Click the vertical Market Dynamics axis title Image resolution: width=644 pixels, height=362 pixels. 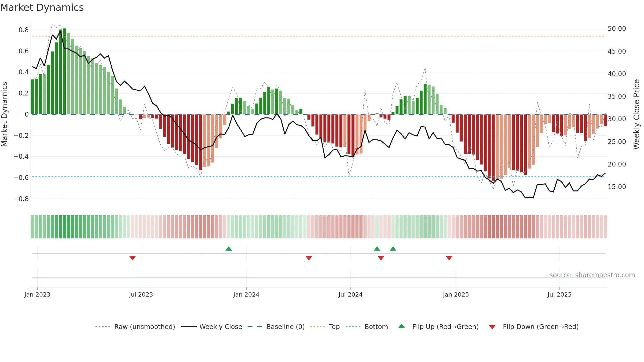click(x=4, y=114)
